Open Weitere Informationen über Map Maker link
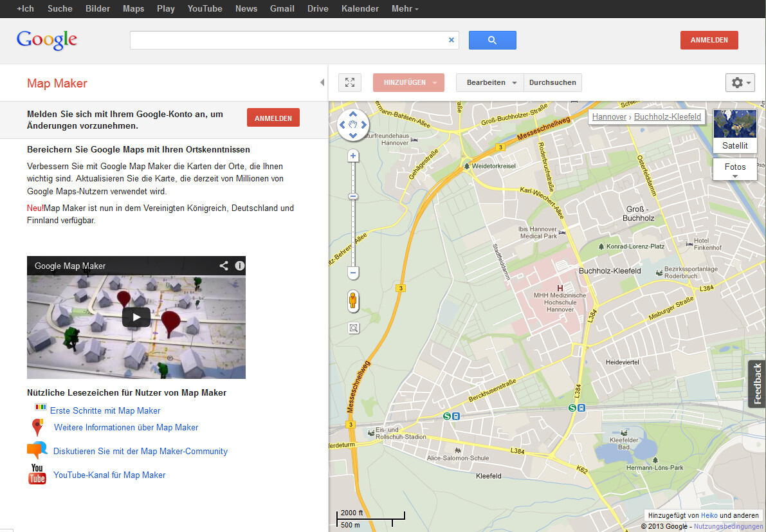 click(126, 427)
